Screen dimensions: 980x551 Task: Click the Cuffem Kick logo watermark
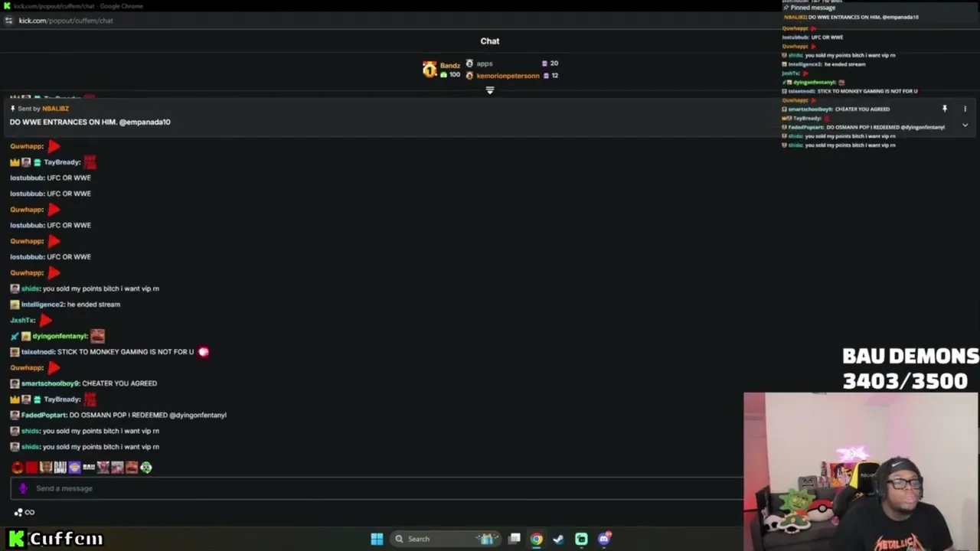55,539
